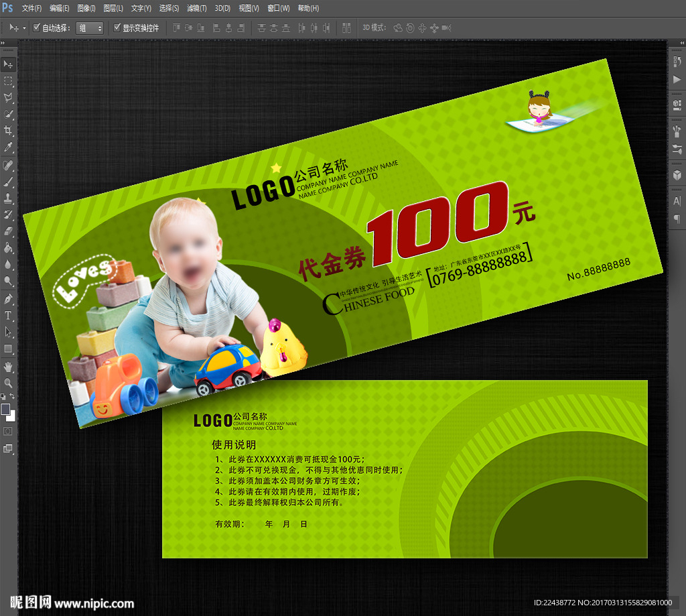
Task: Open the 文件 menu
Action: (x=32, y=8)
